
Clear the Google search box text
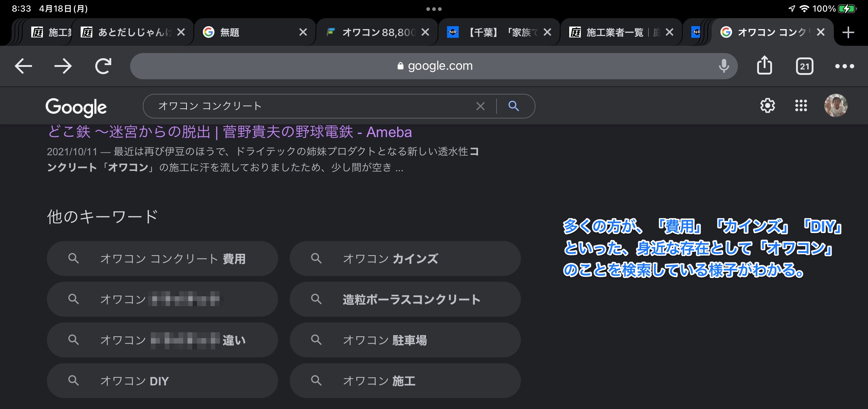(481, 106)
